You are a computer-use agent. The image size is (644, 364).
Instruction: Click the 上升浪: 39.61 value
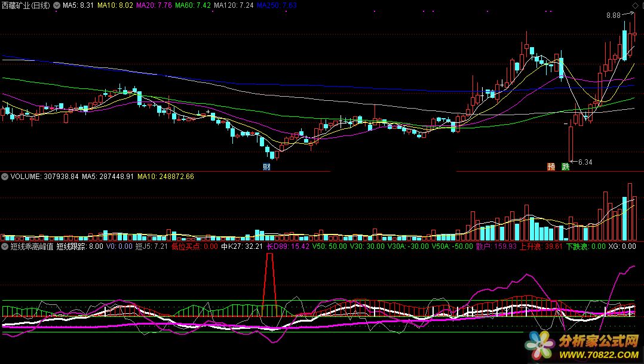[541, 246]
